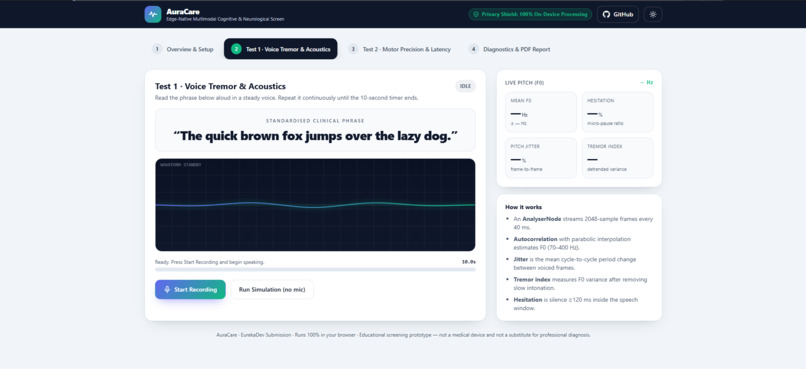Image resolution: width=806 pixels, height=369 pixels.
Task: Click the IDLE status badge
Action: coord(465,86)
